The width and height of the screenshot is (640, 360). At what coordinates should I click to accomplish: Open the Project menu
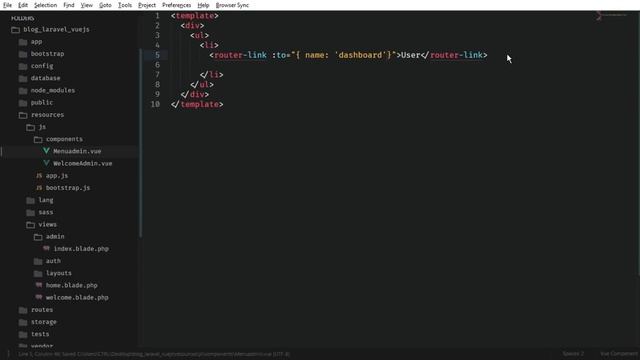coord(147,5)
